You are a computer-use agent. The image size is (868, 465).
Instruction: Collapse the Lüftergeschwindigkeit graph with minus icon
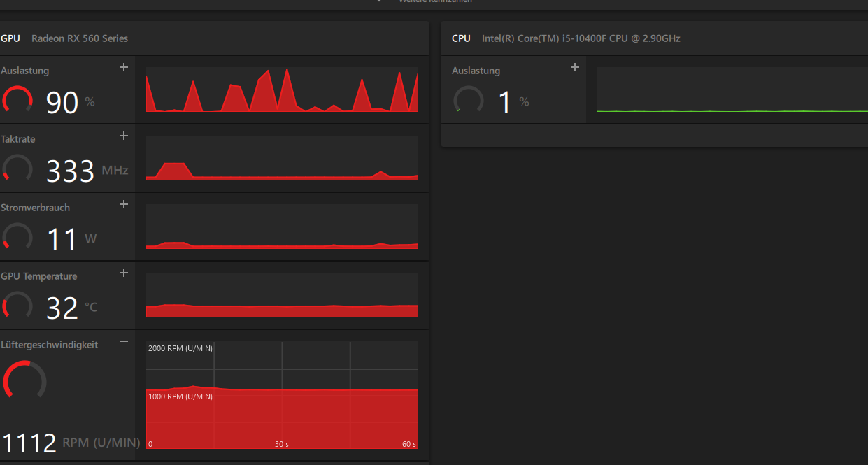[124, 341]
